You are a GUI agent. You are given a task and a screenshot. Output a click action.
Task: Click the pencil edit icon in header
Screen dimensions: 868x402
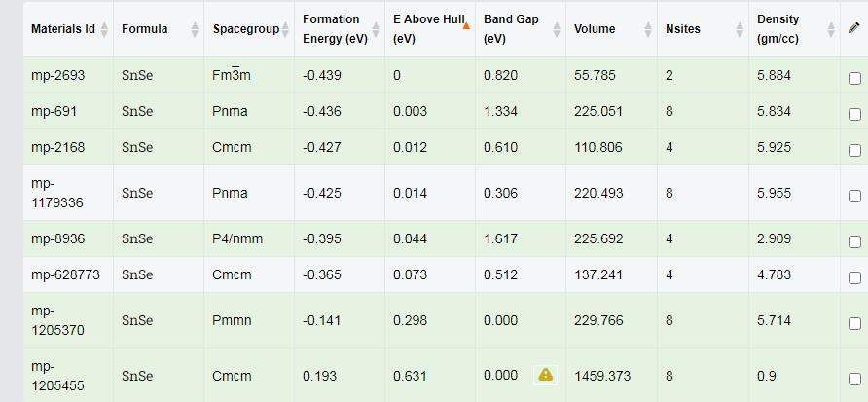coord(854,28)
